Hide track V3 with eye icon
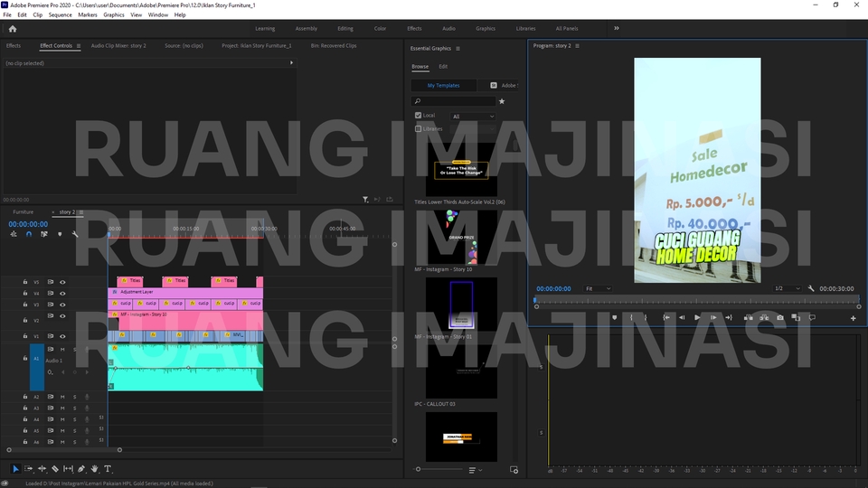Image resolution: width=868 pixels, height=488 pixels. [62, 305]
